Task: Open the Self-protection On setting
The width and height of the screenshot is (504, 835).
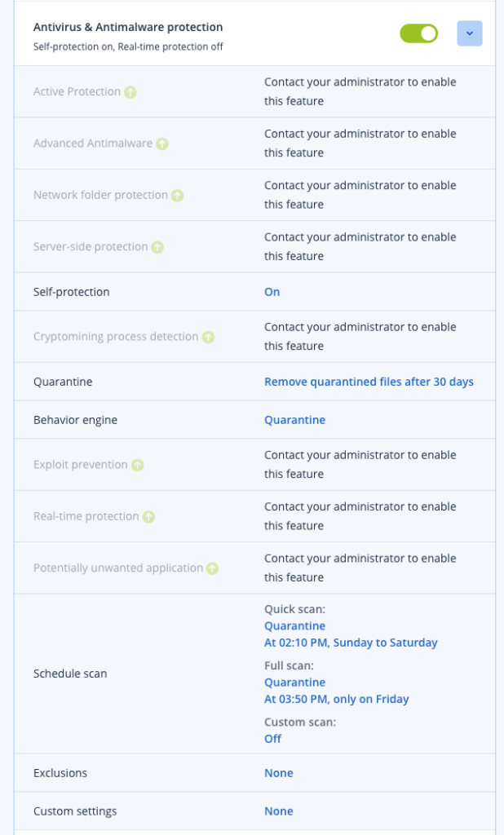Action: tap(272, 291)
